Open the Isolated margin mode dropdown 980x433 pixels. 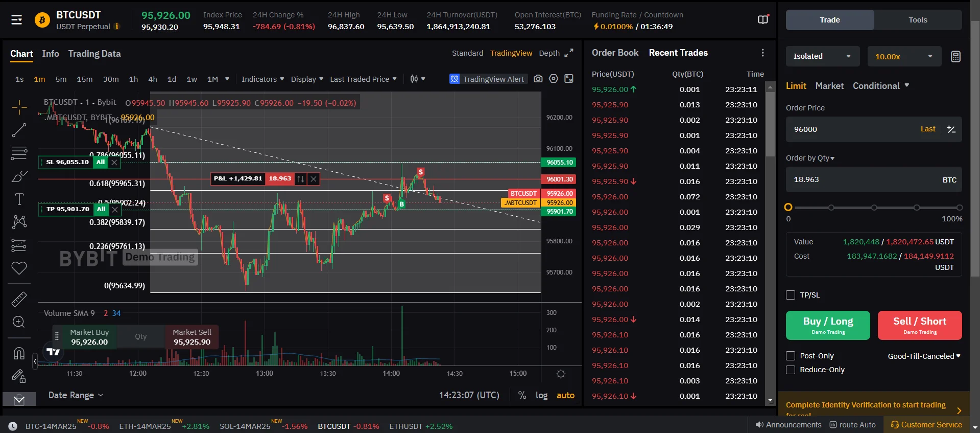823,56
